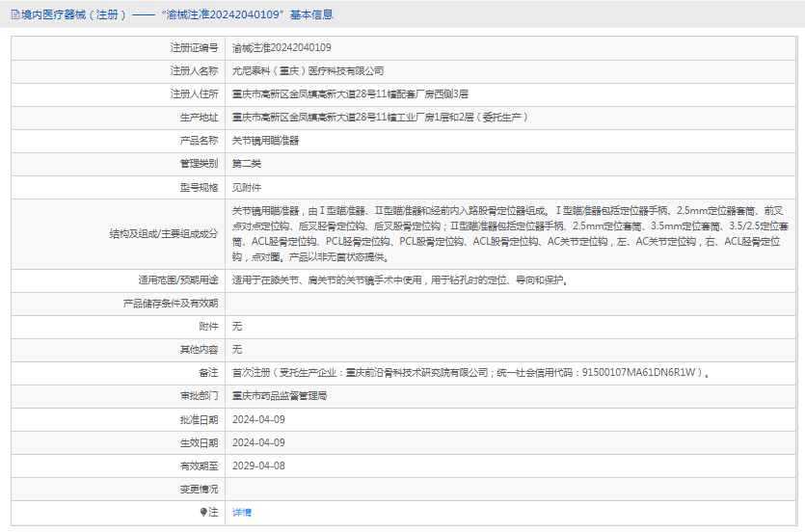This screenshot has width=805, height=532.
Task: Click the 生产地址 label cell
Action: tap(118, 118)
